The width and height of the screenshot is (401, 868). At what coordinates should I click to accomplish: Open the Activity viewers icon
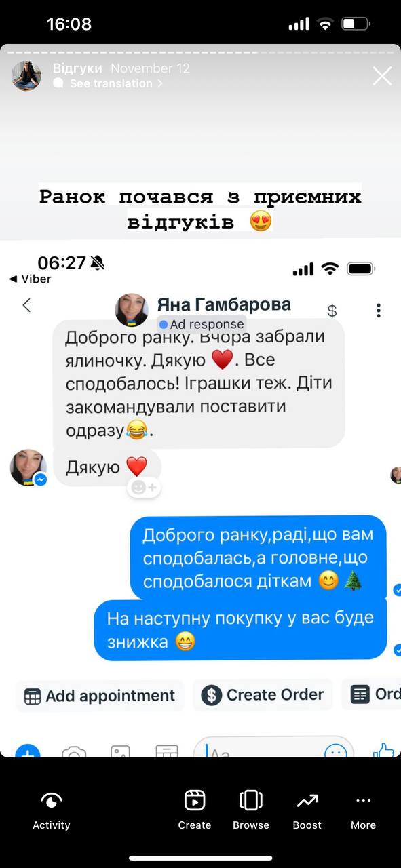tap(52, 801)
